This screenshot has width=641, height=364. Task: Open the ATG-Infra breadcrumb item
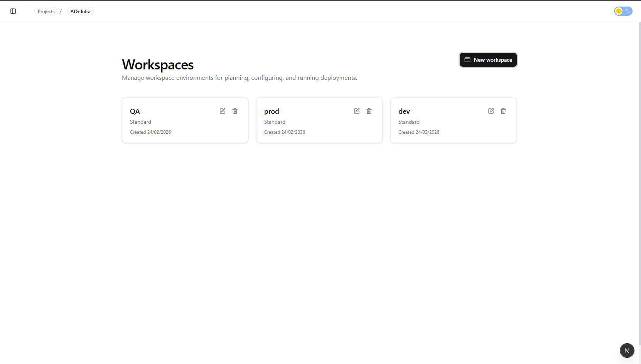tap(80, 11)
